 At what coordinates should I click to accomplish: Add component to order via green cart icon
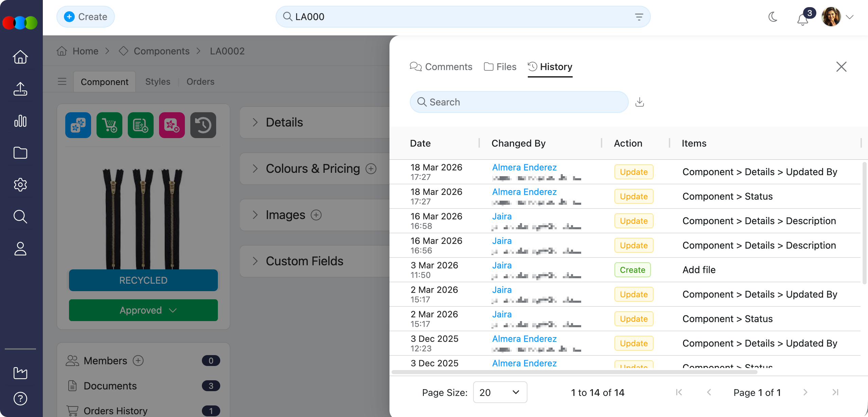109,125
